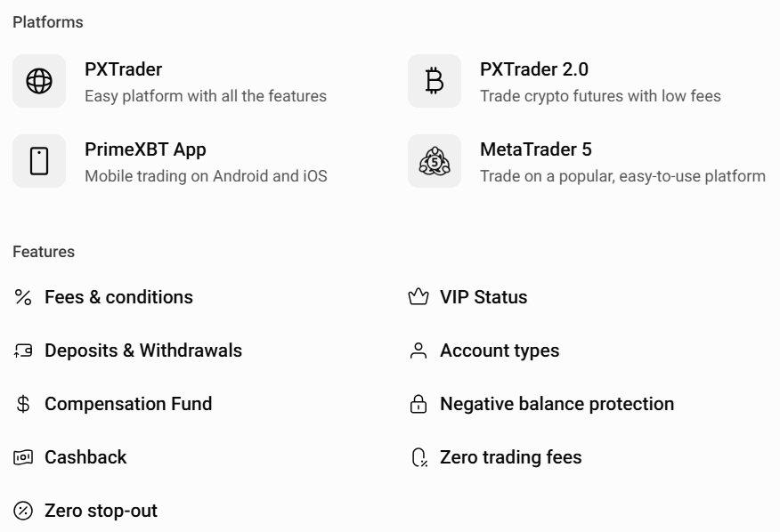780x532 pixels.
Task: Open the Fees & conditions page
Action: point(118,297)
